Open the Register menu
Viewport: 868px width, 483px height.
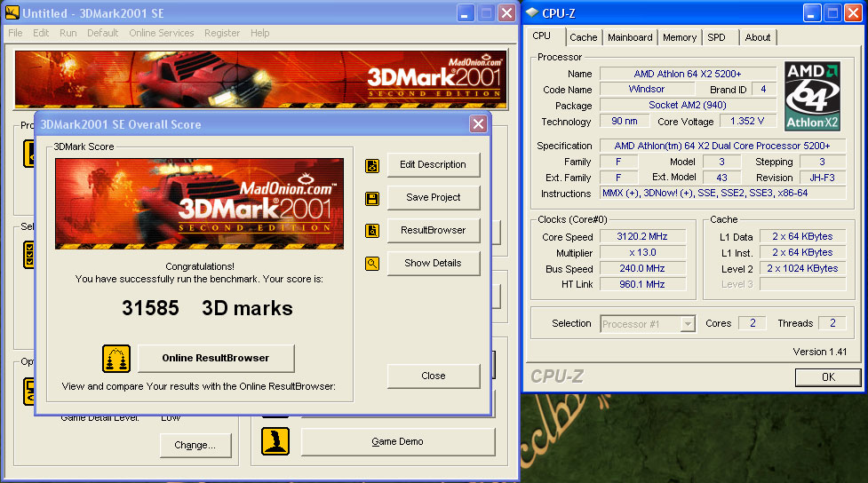222,33
